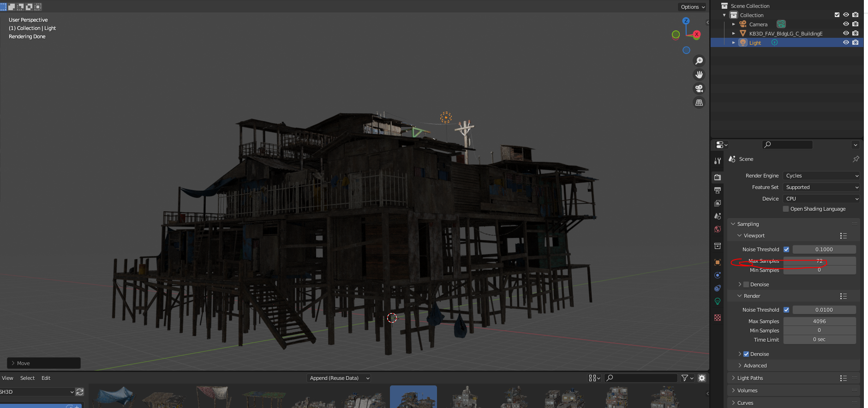Refresh the asset library
Screen dimensions: 868x408
click(80, 392)
